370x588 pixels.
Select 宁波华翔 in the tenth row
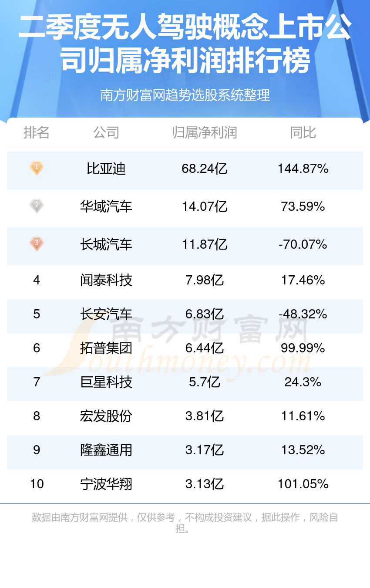(x=106, y=484)
